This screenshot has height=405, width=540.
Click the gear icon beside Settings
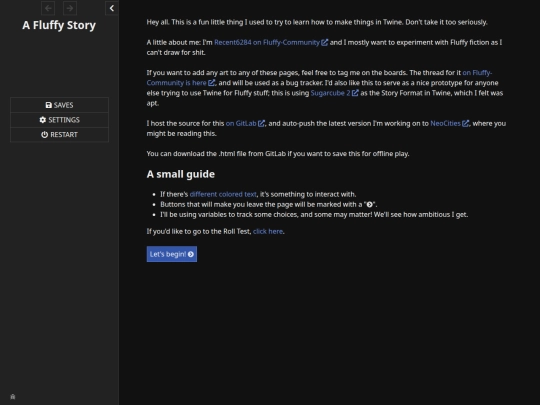click(x=43, y=120)
